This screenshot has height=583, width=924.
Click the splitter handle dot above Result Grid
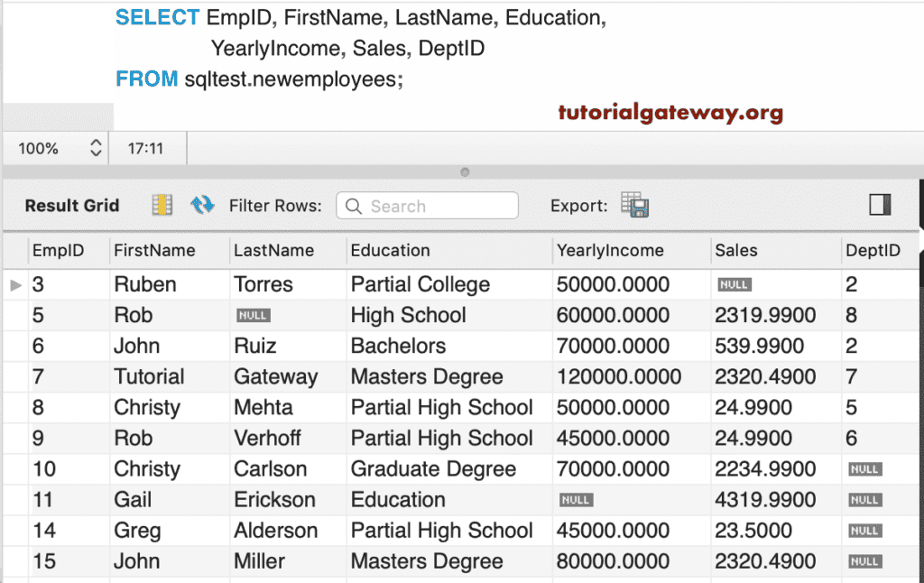pyautogui.click(x=465, y=172)
